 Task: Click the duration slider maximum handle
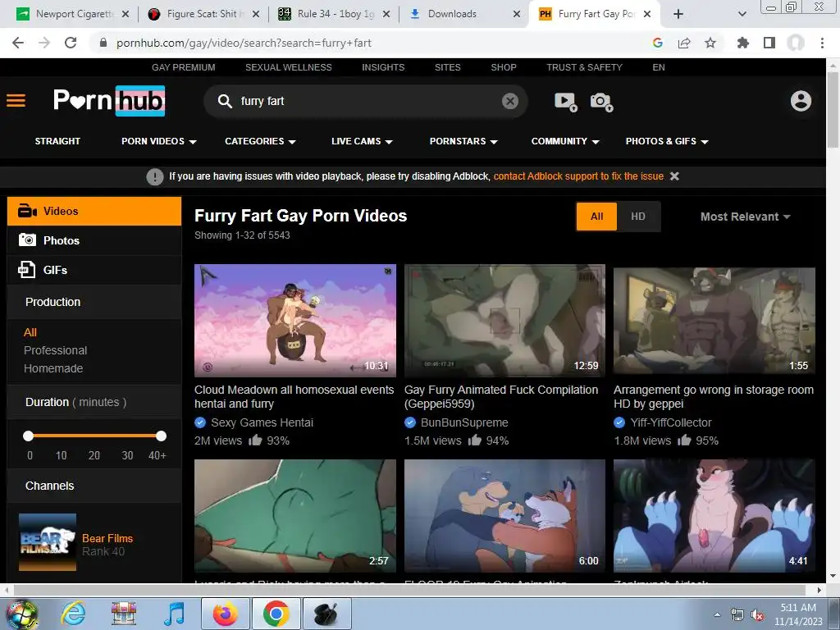pos(161,436)
